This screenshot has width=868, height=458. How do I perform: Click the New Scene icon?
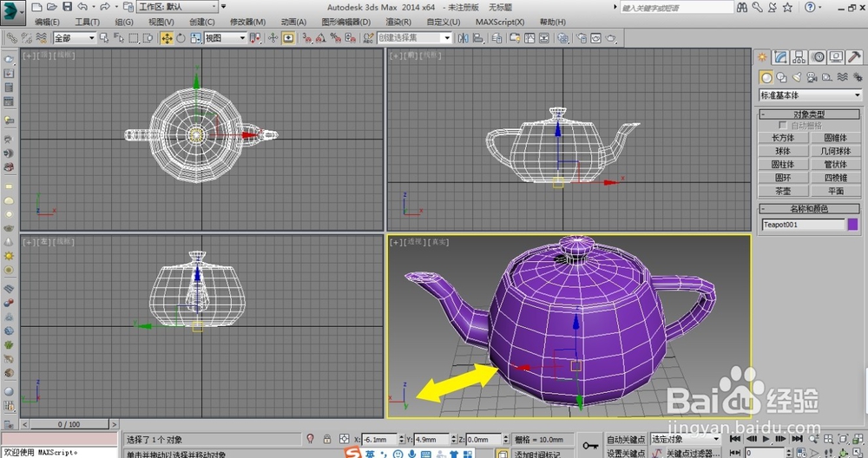(37, 7)
